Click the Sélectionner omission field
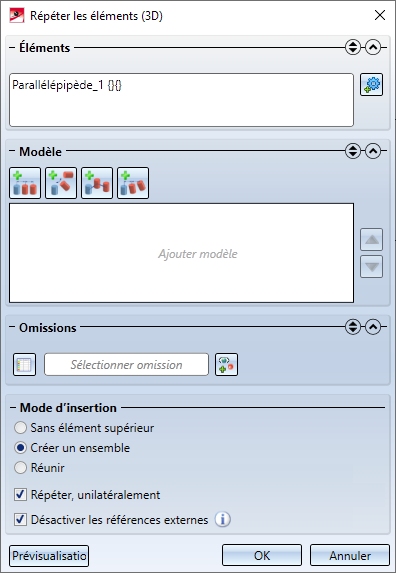 pyautogui.click(x=126, y=364)
